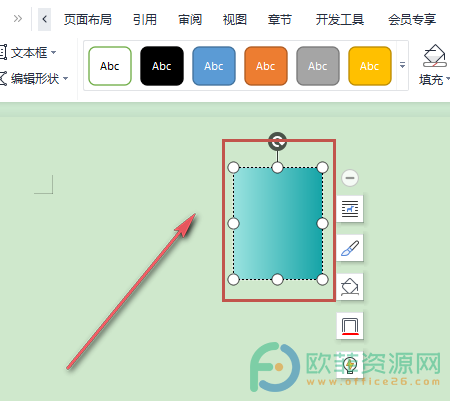Click the shape rotation handle
Screen dimensions: 450x401
click(277, 141)
